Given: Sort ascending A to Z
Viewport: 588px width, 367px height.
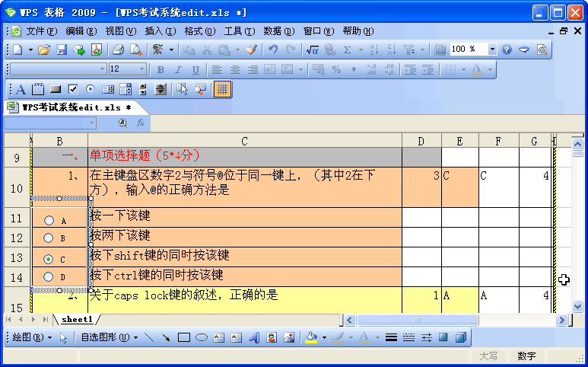Looking at the screenshot, I should (x=374, y=49).
